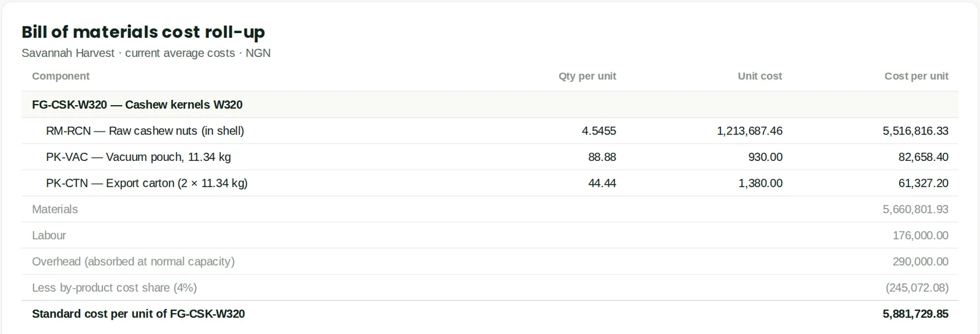Image resolution: width=980 pixels, height=334 pixels.
Task: Click the Qty per unit column header
Action: [587, 76]
